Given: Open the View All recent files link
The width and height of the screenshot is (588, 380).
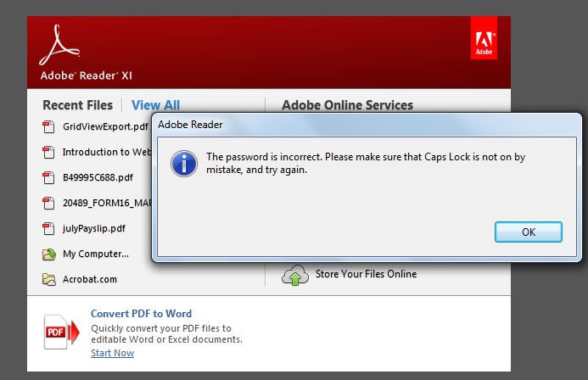Looking at the screenshot, I should 155,105.
